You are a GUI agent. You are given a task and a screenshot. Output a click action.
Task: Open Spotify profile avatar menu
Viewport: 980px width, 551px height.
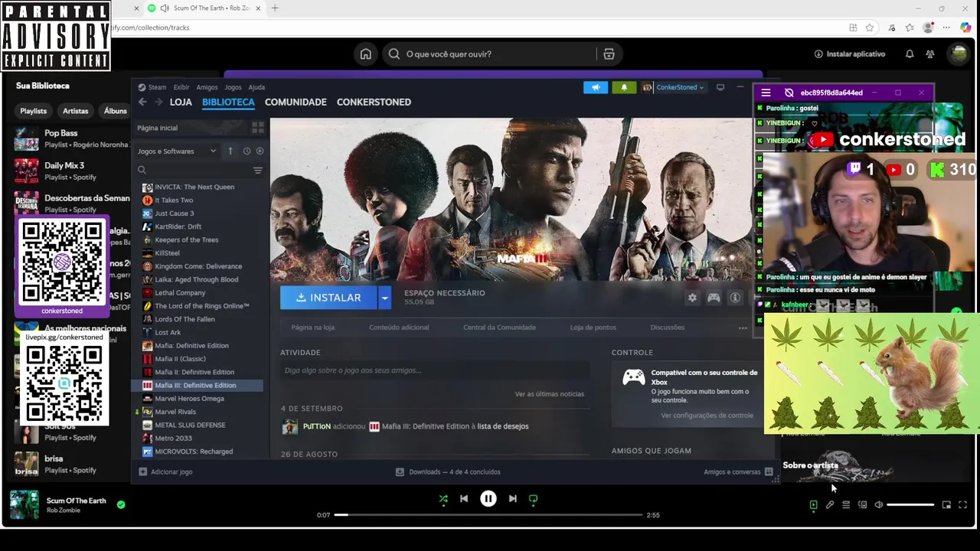pyautogui.click(x=958, y=54)
